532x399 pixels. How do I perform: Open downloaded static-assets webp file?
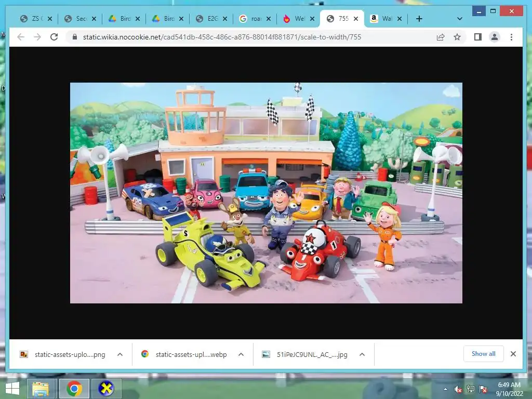[184, 354]
